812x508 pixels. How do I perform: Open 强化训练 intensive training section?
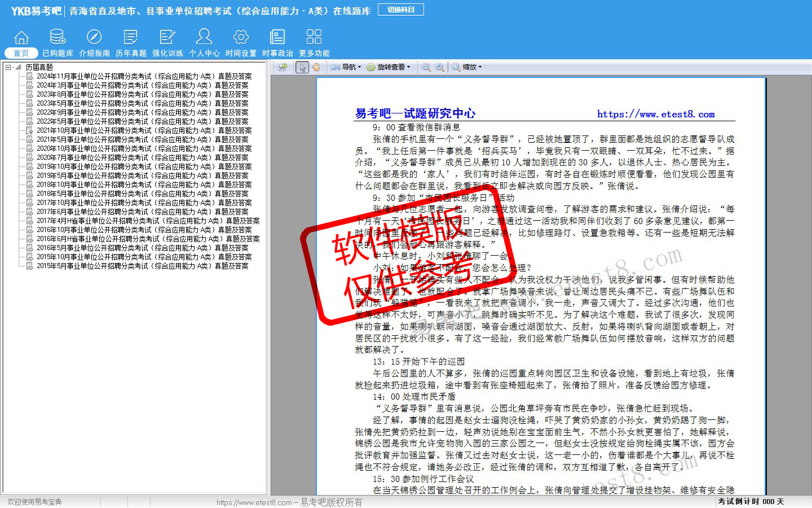click(167, 43)
